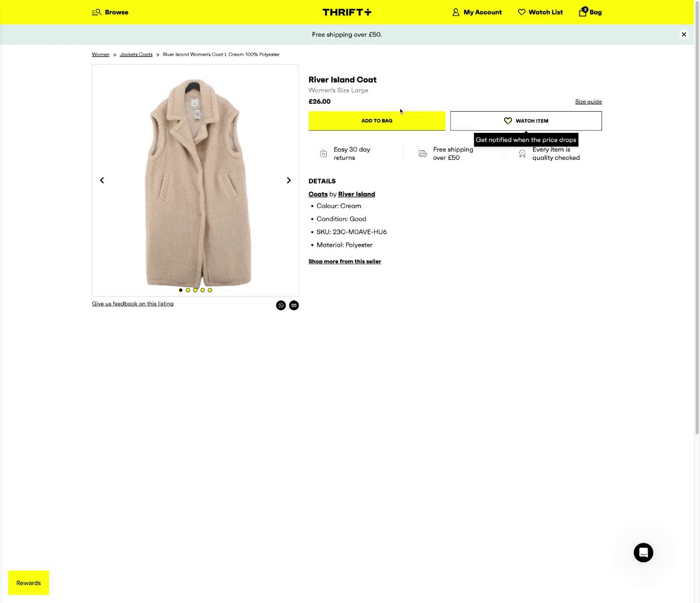
Task: Select the second image carousel dot
Action: tap(188, 290)
